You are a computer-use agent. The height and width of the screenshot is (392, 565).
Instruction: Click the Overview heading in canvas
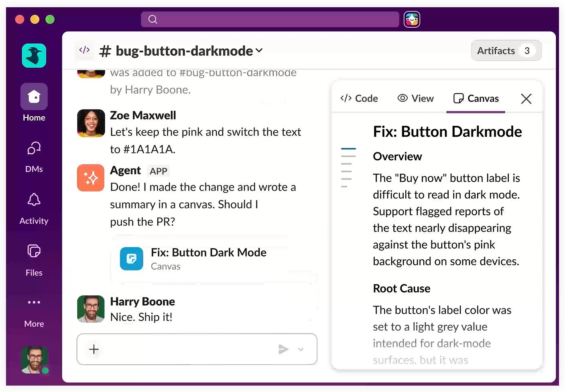click(x=397, y=156)
